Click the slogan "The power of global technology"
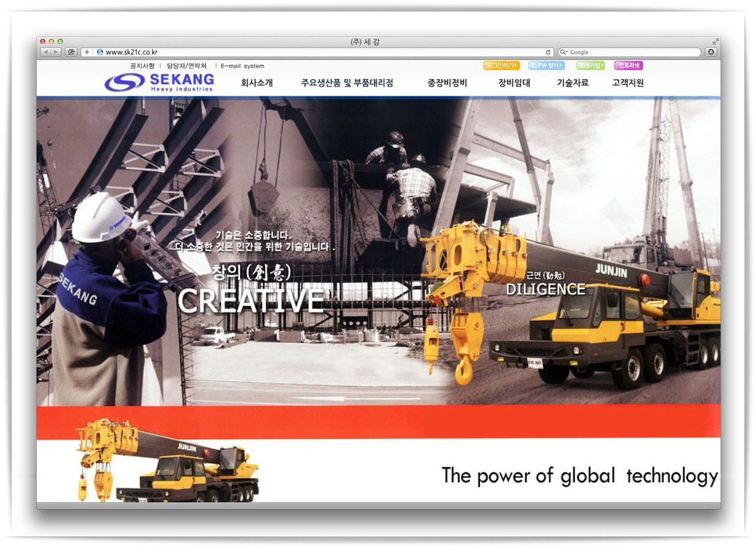The height and width of the screenshot is (548, 756). pyautogui.click(x=580, y=475)
